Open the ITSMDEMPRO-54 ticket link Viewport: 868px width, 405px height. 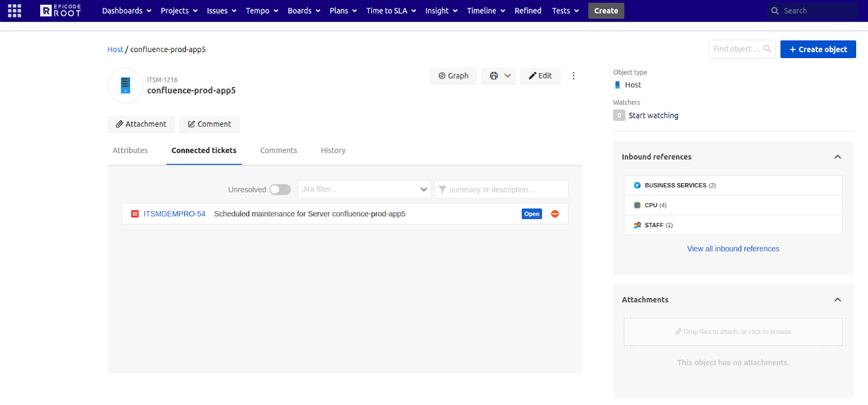pos(174,214)
